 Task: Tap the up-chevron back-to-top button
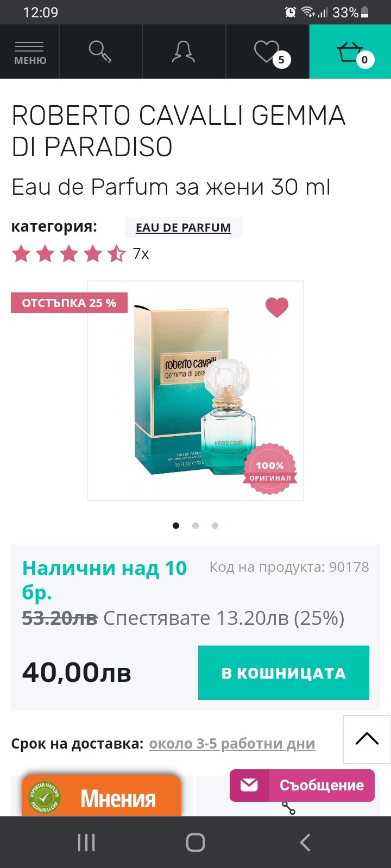point(367,739)
